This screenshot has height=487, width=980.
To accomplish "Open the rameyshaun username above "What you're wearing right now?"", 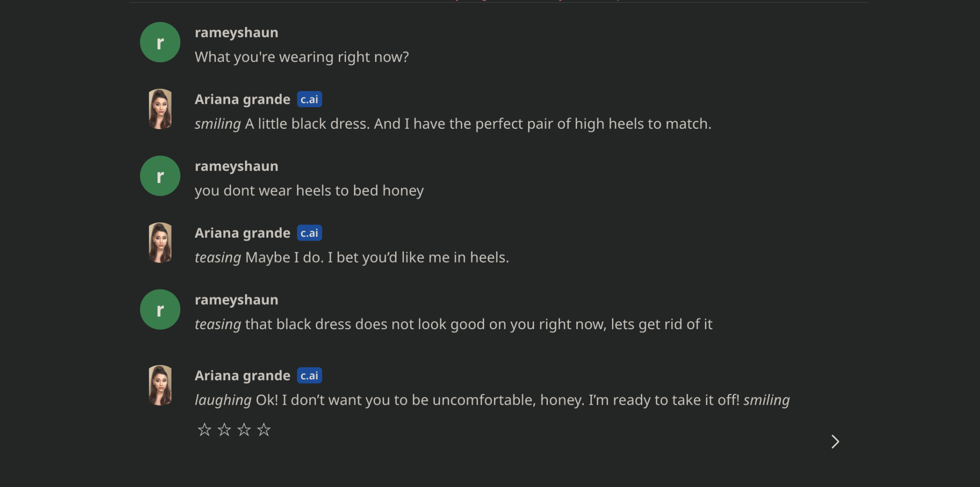I will [x=236, y=33].
